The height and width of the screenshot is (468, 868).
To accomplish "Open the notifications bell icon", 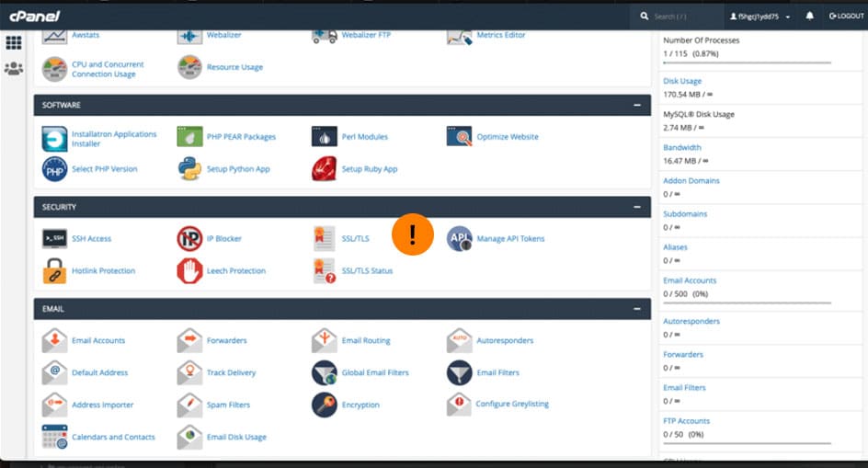I will pos(809,16).
